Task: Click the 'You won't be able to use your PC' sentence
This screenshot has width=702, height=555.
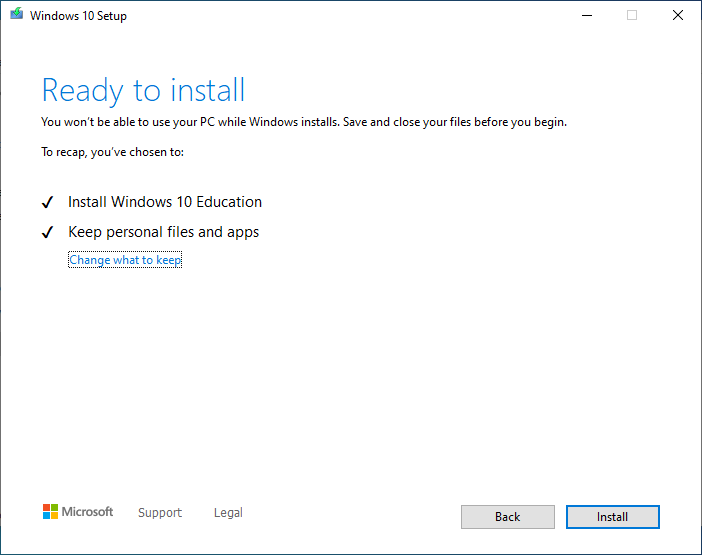Action: [x=304, y=122]
